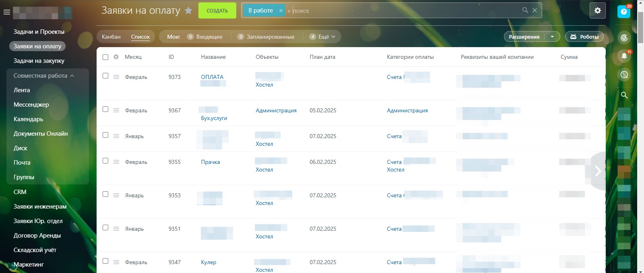The width and height of the screenshot is (644, 273).
Task: Remove the В работе filter tag
Action: pyautogui.click(x=281, y=10)
